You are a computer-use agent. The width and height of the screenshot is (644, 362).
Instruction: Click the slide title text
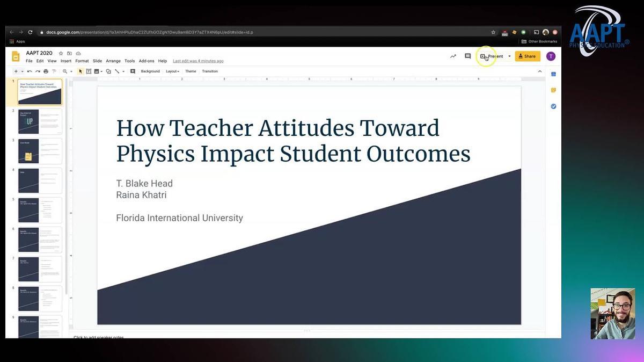point(293,141)
